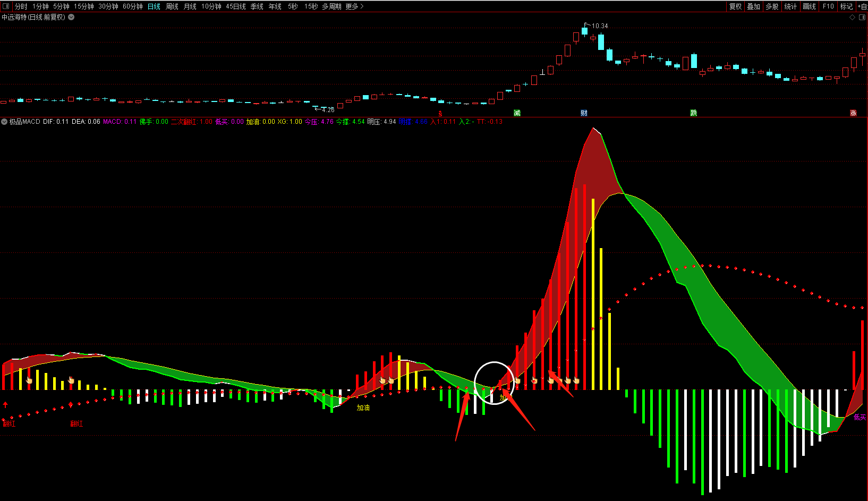Click the 标记 mark button
Screen dimensions: 868x501
pos(846,6)
